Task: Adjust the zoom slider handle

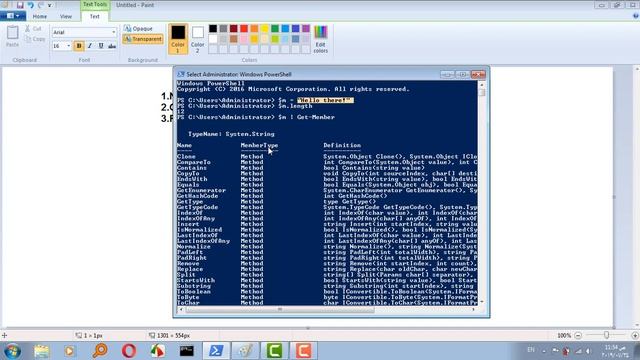Action: pos(607,336)
